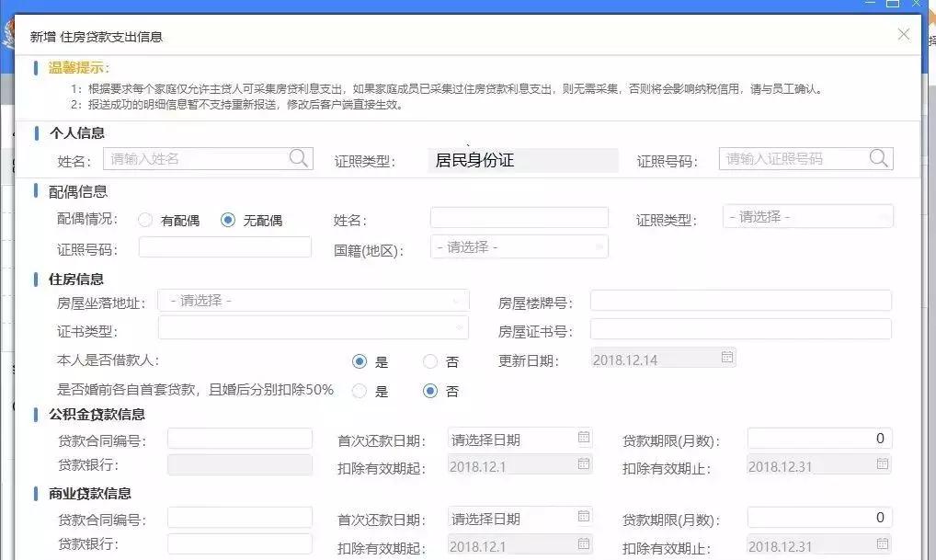This screenshot has height=560, width=936.
Task: Open the calendar for 公积金贷款 首次还款日期
Action: point(583,439)
